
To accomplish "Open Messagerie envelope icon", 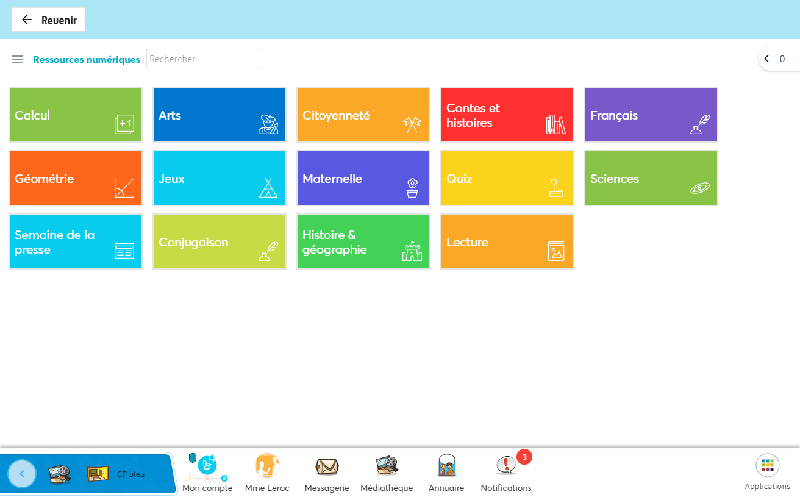I will pyautogui.click(x=326, y=467).
